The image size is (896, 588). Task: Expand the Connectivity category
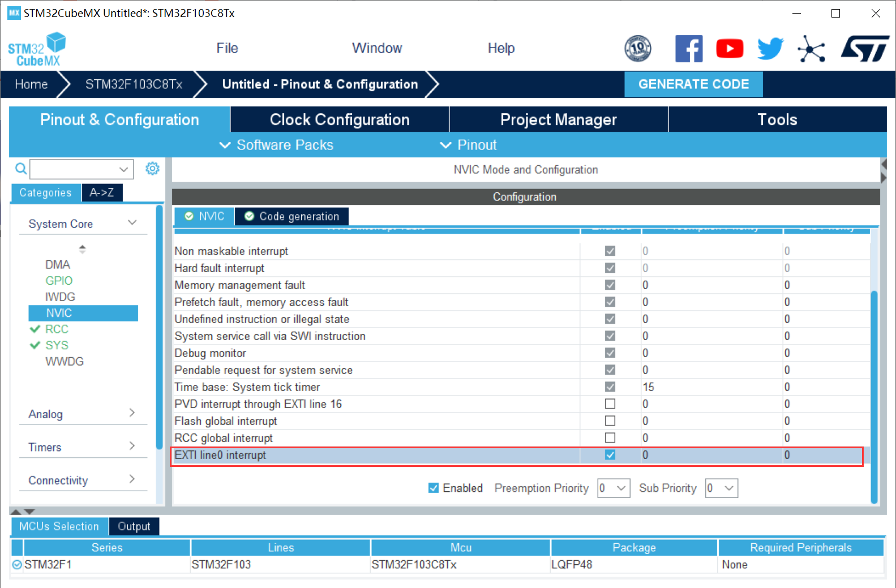tap(132, 479)
